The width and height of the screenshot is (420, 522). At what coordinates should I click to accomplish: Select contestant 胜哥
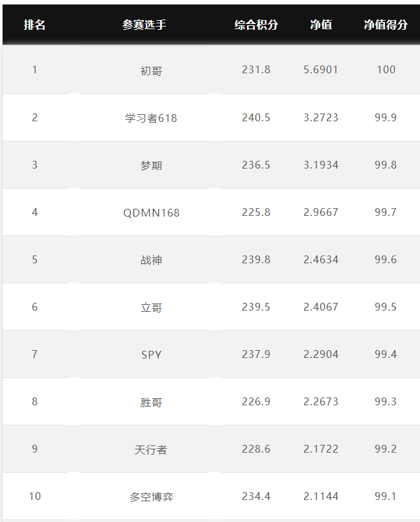pyautogui.click(x=151, y=402)
